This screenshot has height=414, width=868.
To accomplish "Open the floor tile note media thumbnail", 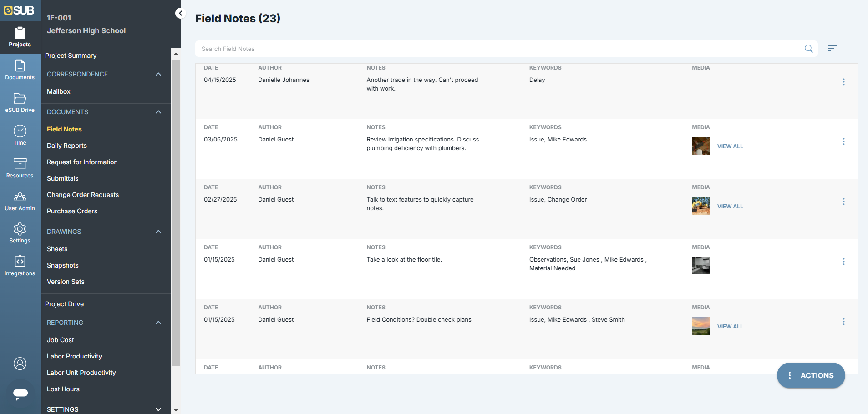I will point(700,266).
